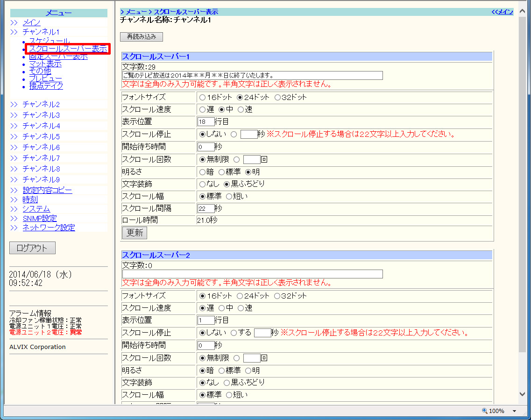The image size is (531, 420).
Task: Set スクロールスーパー1 brightness to 暗
Action: [x=203, y=172]
